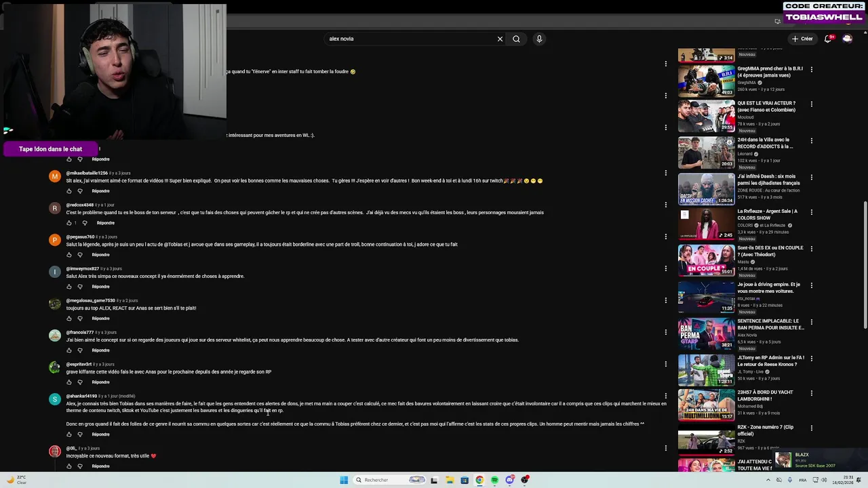Open options menu for @espritev3rt's comment
Screen dimensions: 868x488
pyautogui.click(x=665, y=364)
